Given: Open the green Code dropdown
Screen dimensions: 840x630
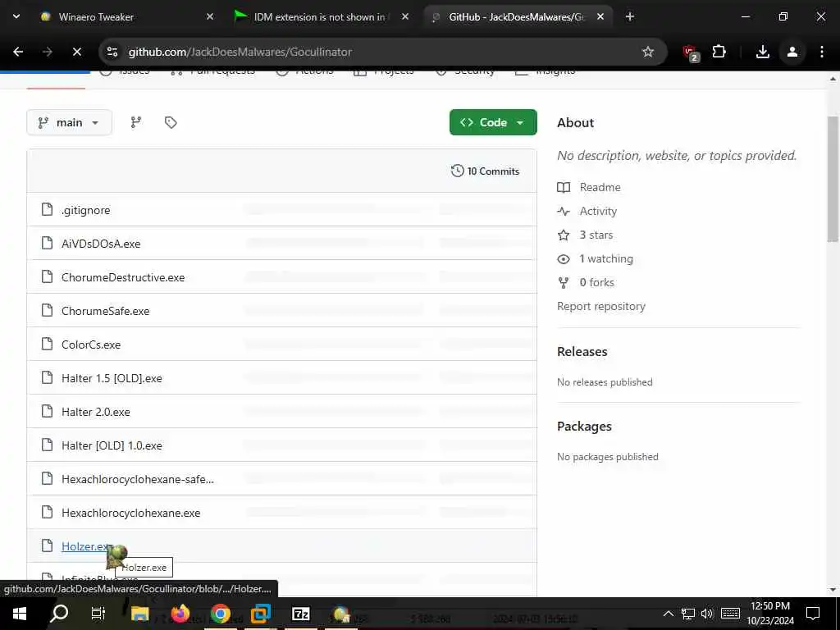Looking at the screenshot, I should 493,122.
